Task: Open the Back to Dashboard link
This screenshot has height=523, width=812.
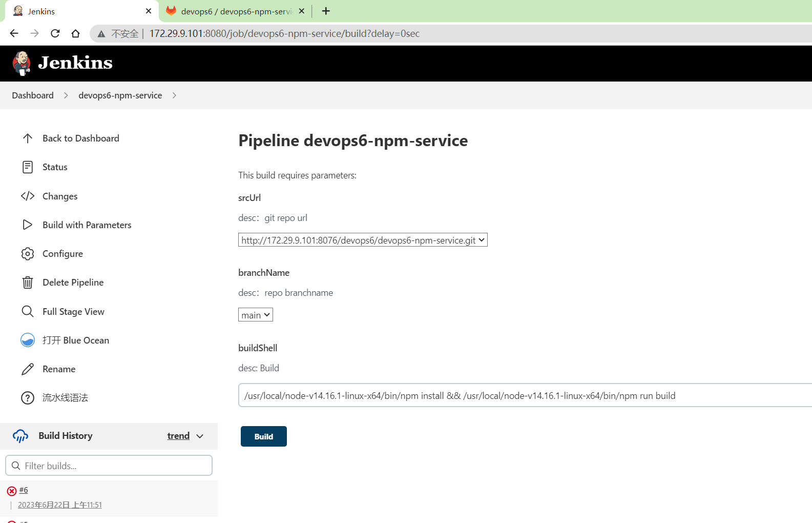Action: coord(81,138)
